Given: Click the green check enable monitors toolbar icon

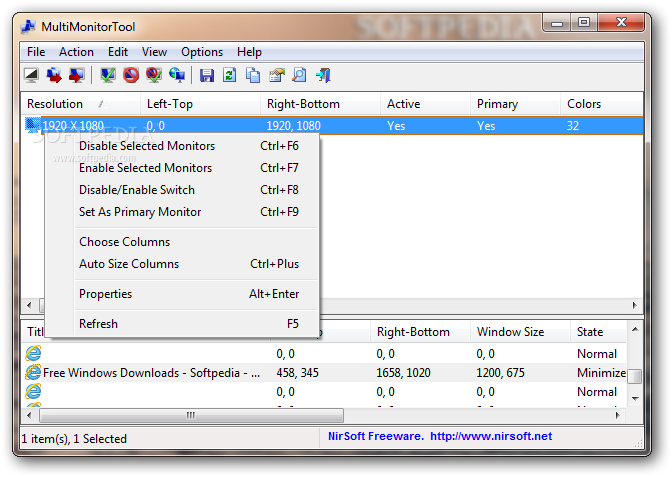Looking at the screenshot, I should coord(108,75).
